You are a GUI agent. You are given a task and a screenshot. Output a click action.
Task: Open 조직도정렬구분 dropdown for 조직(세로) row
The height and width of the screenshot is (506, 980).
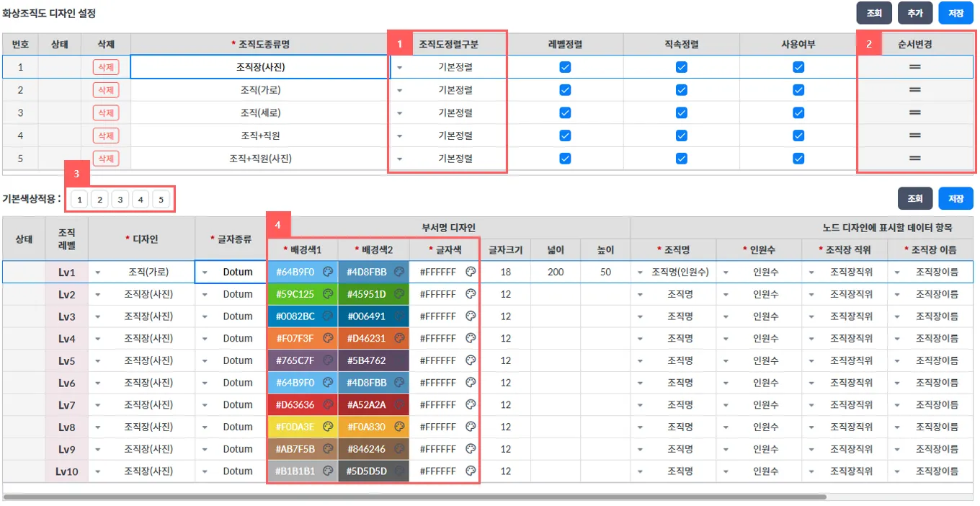(400, 113)
